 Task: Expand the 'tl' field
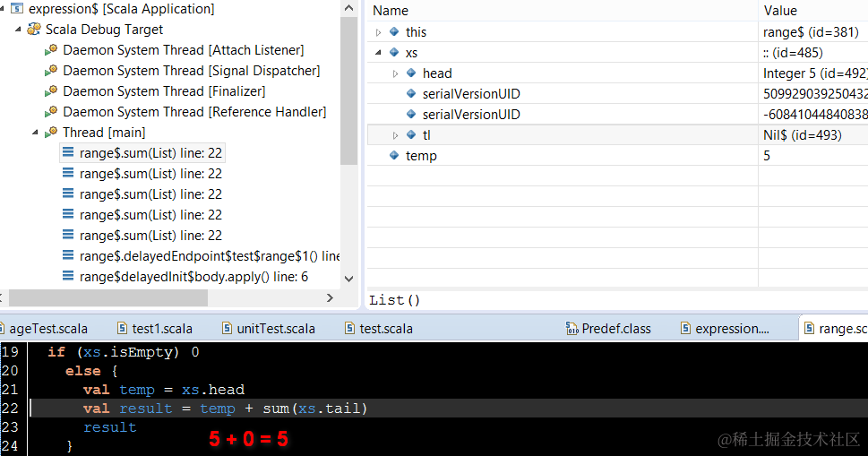(395, 135)
